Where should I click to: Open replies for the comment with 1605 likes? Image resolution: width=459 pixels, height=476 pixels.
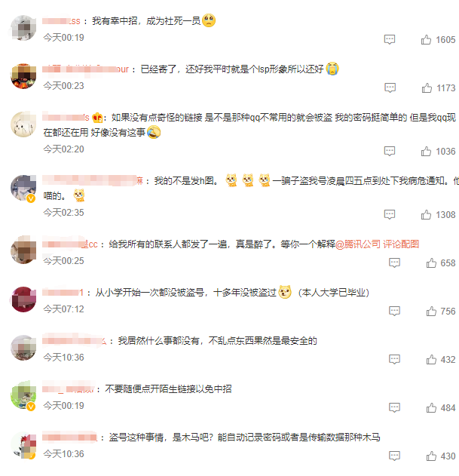coord(390,40)
